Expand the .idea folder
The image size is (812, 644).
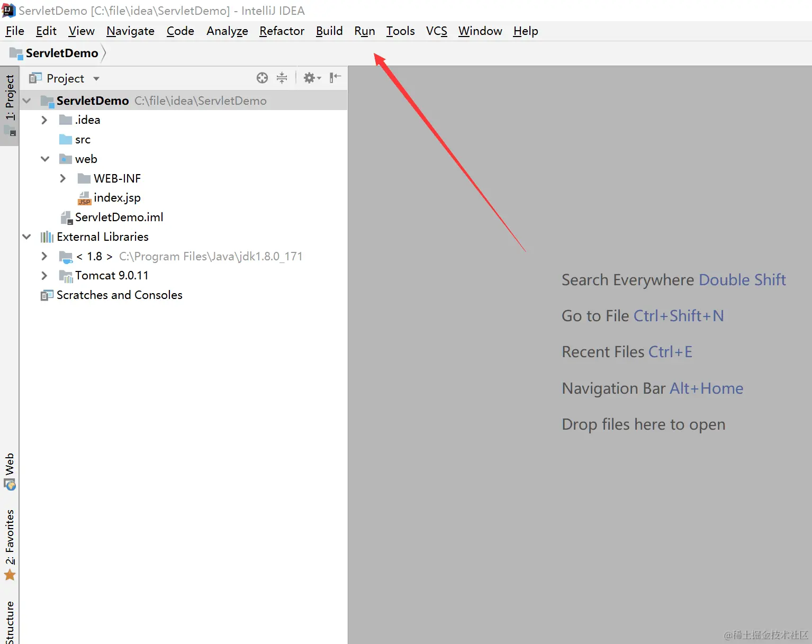point(44,120)
